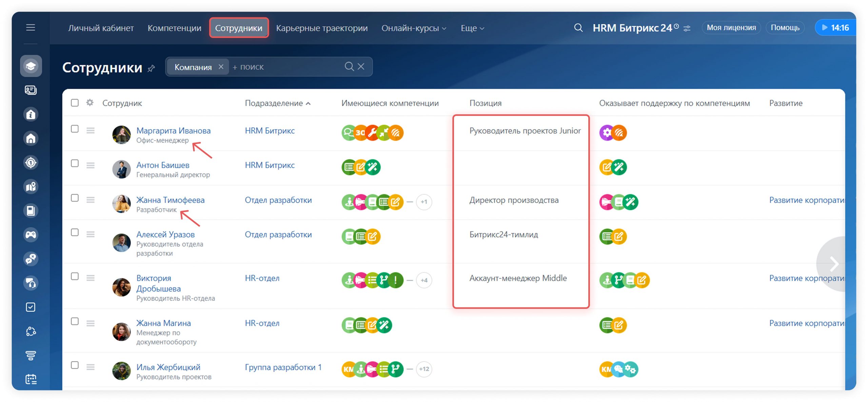This screenshot has width=868, height=402.
Task: Open the column settings gear in the table header
Action: (90, 103)
